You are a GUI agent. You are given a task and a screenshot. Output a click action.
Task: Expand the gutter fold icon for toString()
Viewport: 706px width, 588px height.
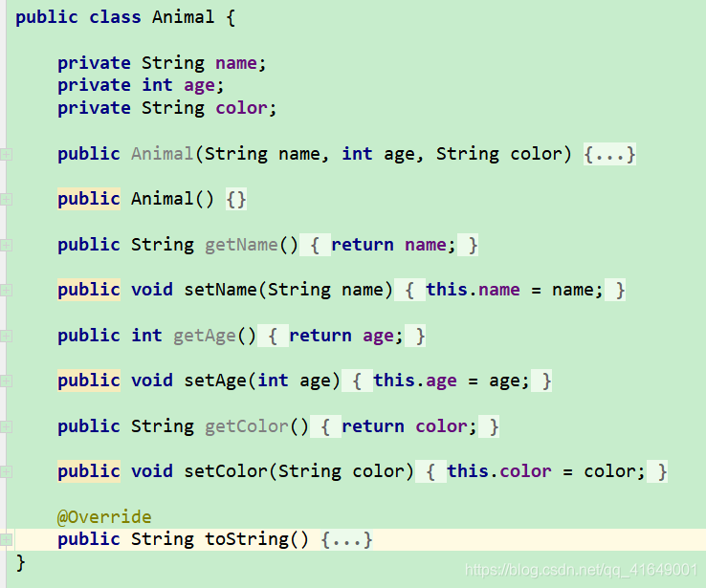click(x=6, y=539)
